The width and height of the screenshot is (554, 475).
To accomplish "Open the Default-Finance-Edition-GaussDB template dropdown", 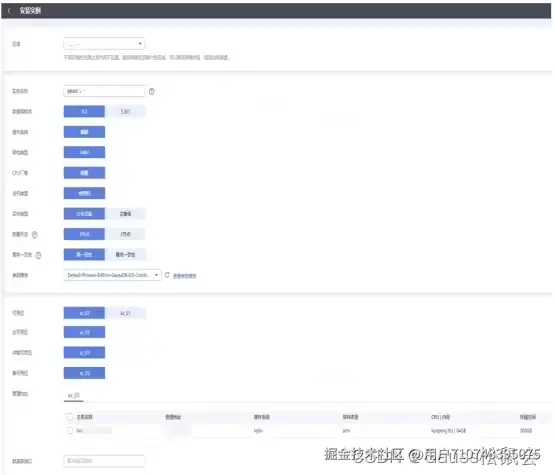I will pyautogui.click(x=112, y=275).
